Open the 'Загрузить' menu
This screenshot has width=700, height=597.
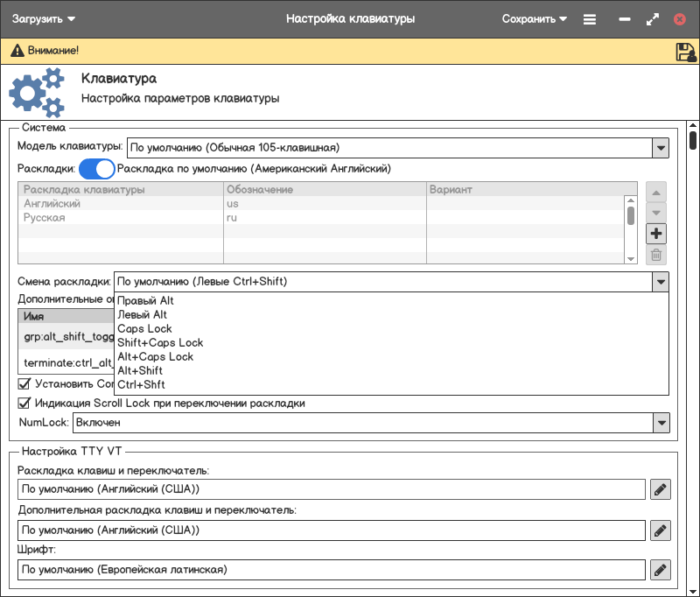43,18
